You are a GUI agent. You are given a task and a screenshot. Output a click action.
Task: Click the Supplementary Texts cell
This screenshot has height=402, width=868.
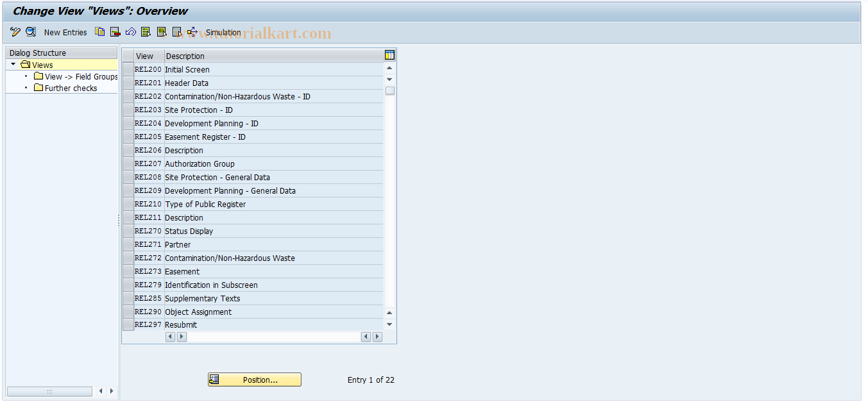(x=274, y=298)
